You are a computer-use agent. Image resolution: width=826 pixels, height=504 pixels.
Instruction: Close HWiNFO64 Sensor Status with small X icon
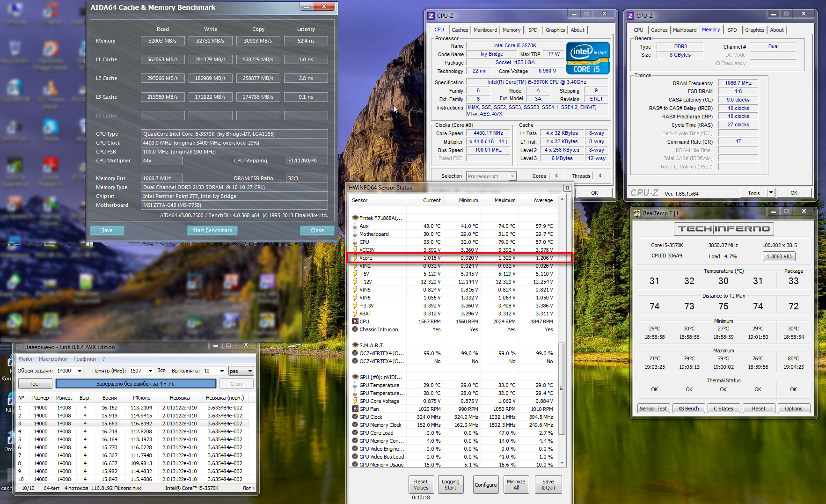pyautogui.click(x=567, y=188)
